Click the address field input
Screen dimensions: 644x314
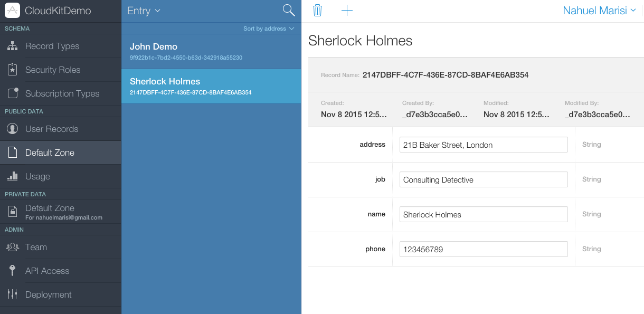point(484,145)
